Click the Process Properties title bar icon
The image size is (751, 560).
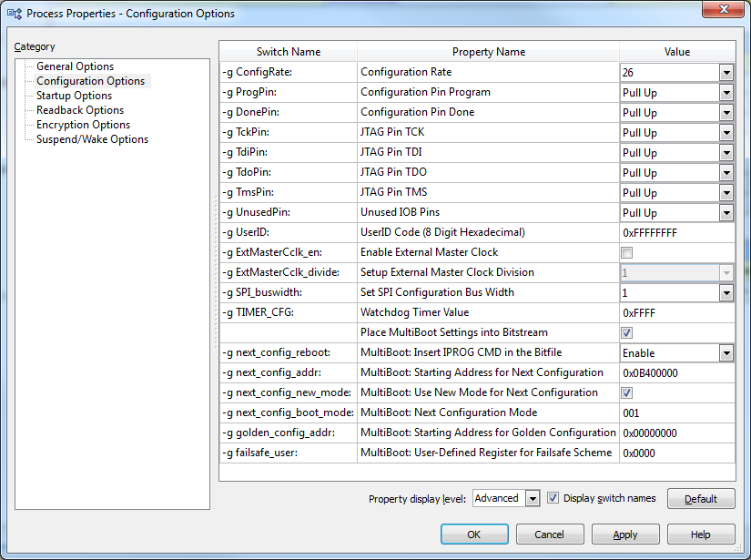15,14
